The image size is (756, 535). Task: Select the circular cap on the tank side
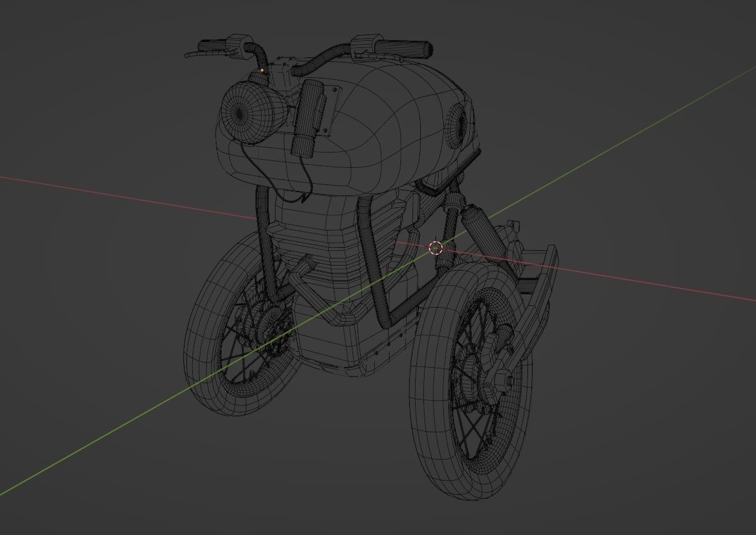pyautogui.click(x=458, y=125)
